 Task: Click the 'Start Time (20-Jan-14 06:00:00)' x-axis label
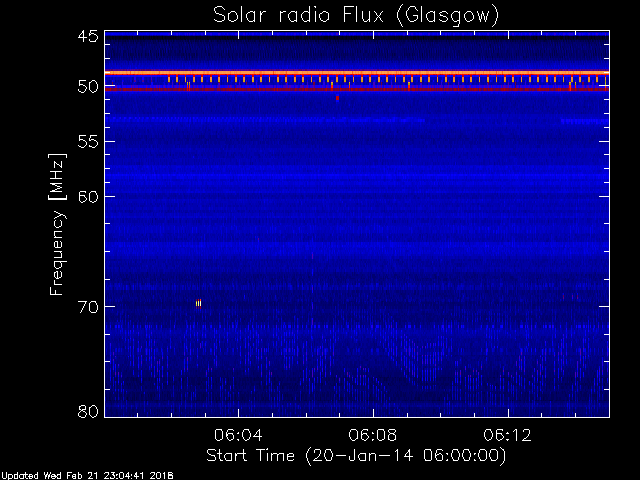click(x=356, y=455)
